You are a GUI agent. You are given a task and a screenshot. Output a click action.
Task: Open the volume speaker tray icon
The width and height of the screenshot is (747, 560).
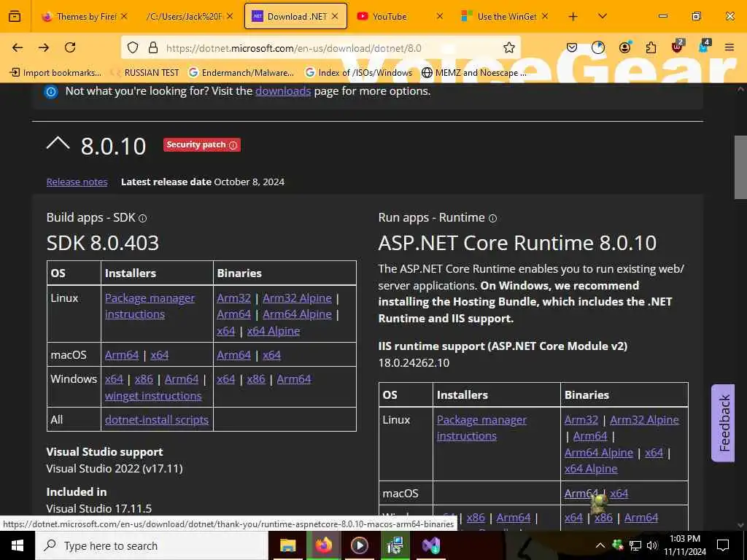point(651,545)
